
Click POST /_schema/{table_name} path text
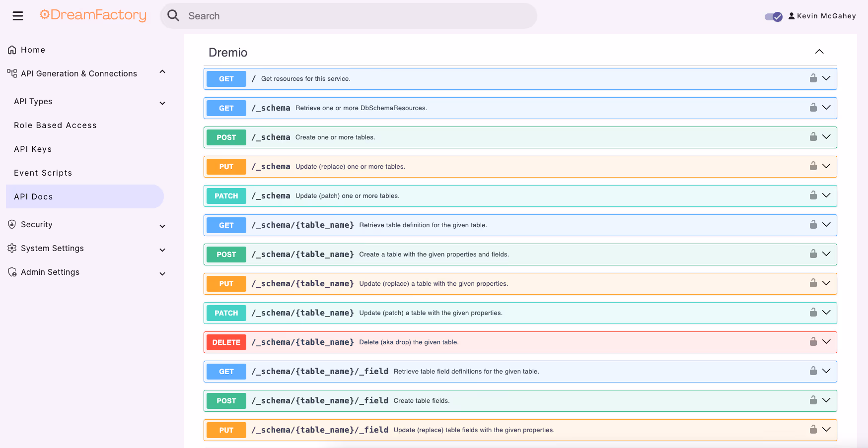coord(302,254)
